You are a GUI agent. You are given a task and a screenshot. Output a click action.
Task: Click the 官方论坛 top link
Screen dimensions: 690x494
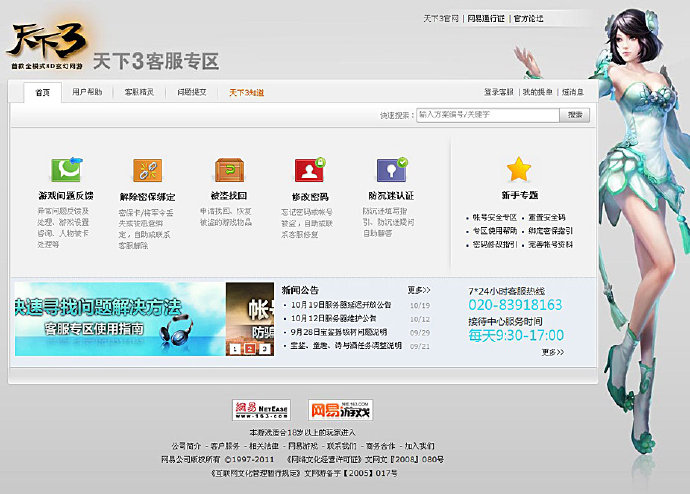(529, 18)
